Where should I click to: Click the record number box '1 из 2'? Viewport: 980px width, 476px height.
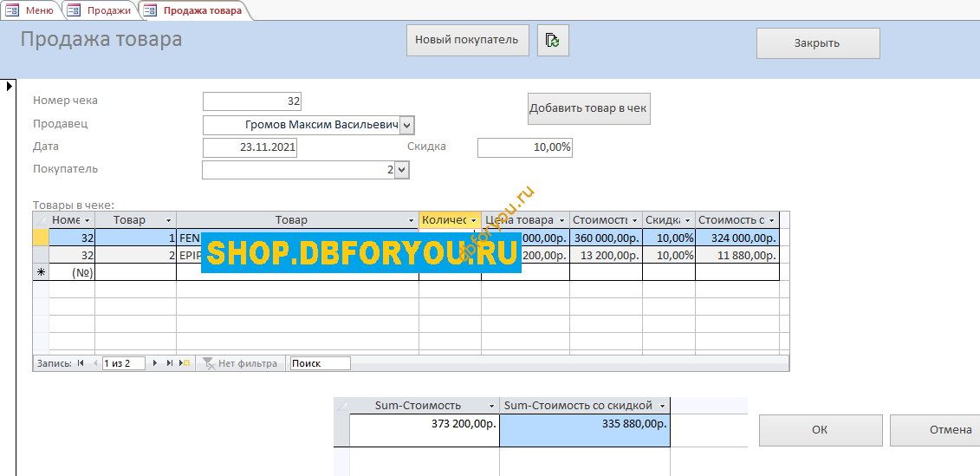click(124, 363)
